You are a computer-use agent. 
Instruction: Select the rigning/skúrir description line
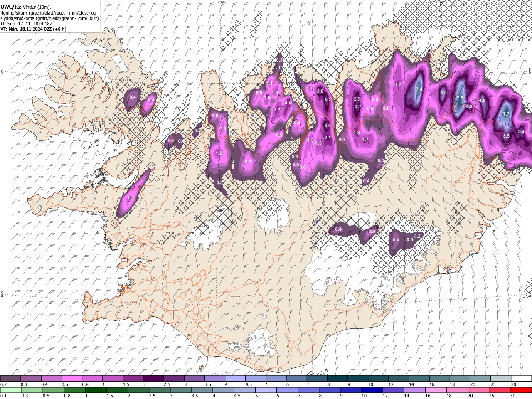click(x=48, y=12)
